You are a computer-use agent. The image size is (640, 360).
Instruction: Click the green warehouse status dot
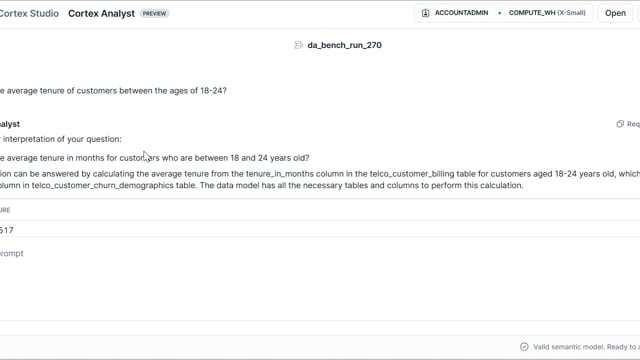[500, 13]
